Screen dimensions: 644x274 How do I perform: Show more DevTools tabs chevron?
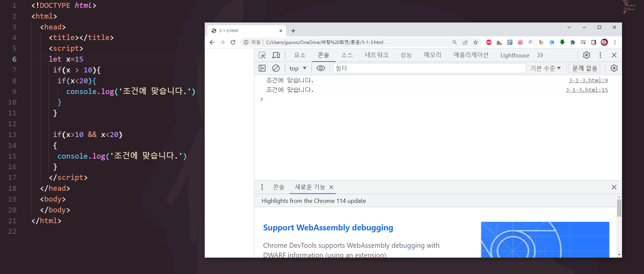(x=540, y=55)
